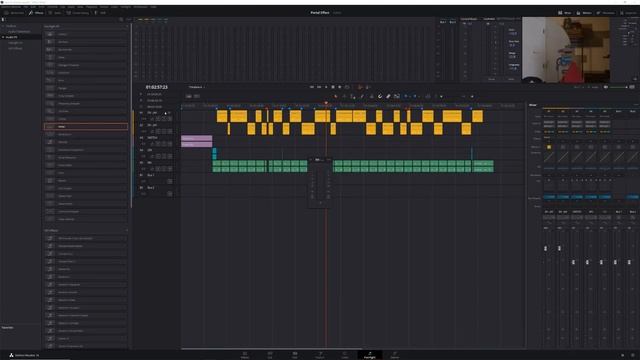Select the pointer selection tool
Viewport: 640px width, 360px height.
click(x=336, y=96)
